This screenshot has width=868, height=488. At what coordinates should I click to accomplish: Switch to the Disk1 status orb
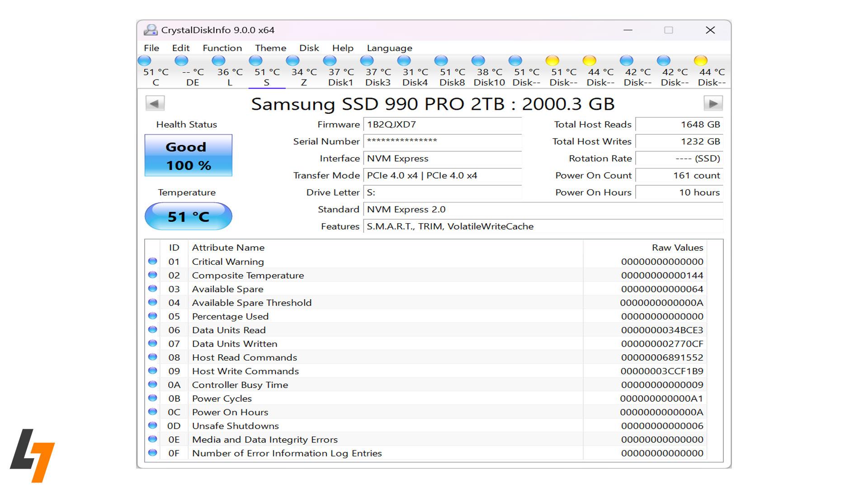330,61
